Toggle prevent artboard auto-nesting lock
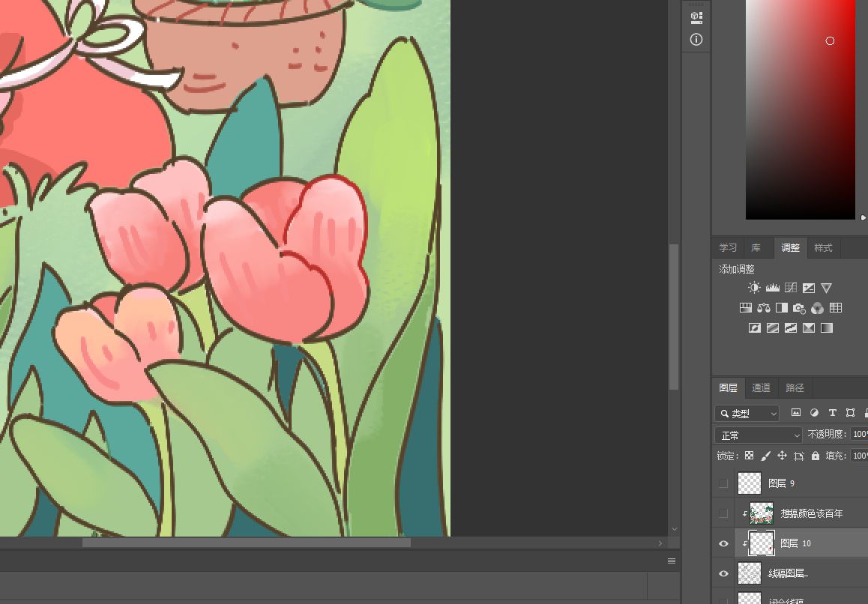 [x=799, y=456]
